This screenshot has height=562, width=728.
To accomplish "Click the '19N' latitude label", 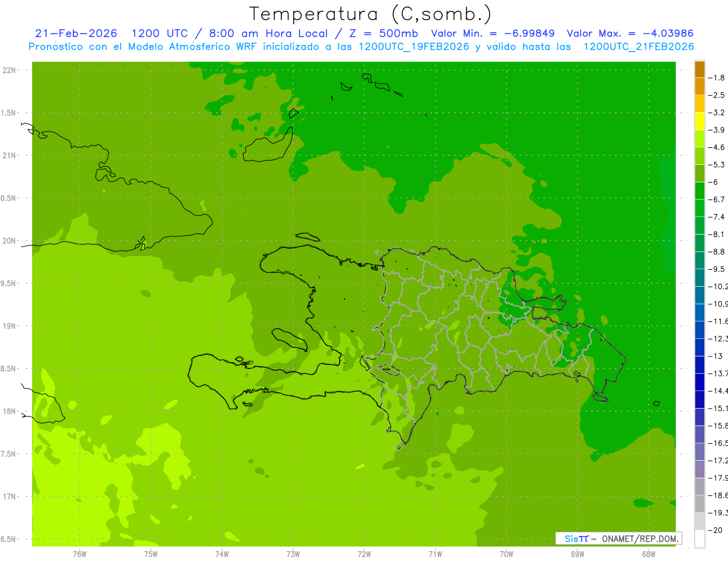I will click(8, 326).
